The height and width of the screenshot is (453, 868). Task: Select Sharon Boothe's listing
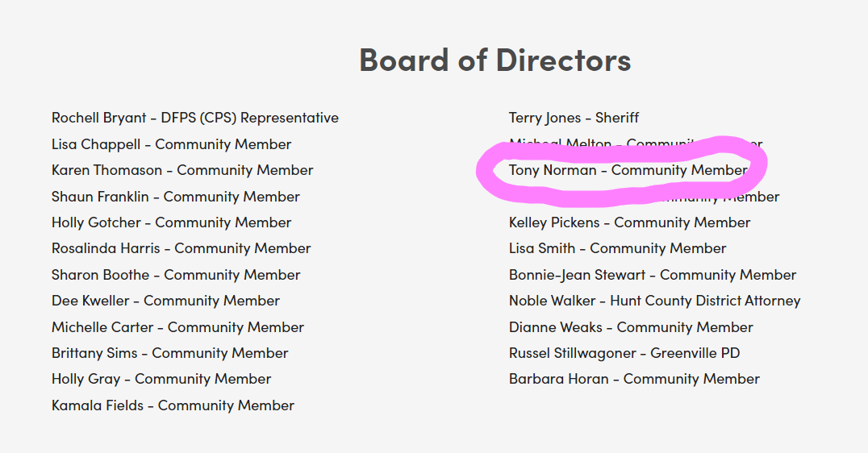175,275
